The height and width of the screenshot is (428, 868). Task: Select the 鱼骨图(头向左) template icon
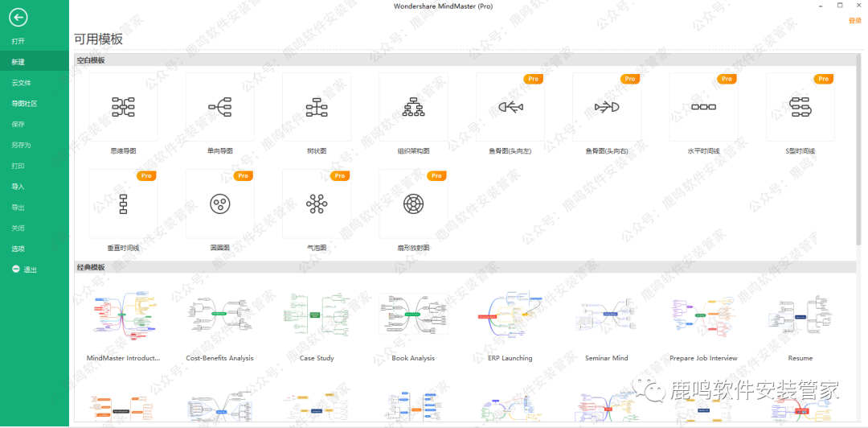click(510, 107)
